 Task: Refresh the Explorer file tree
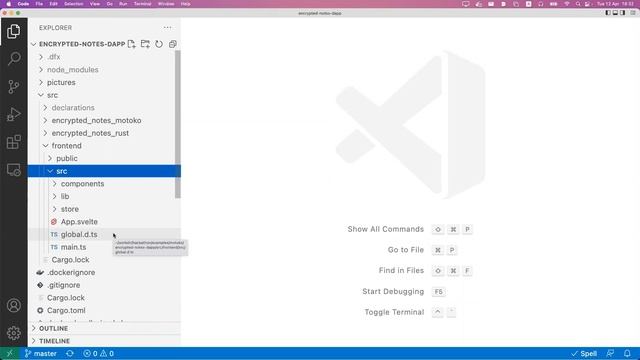159,44
